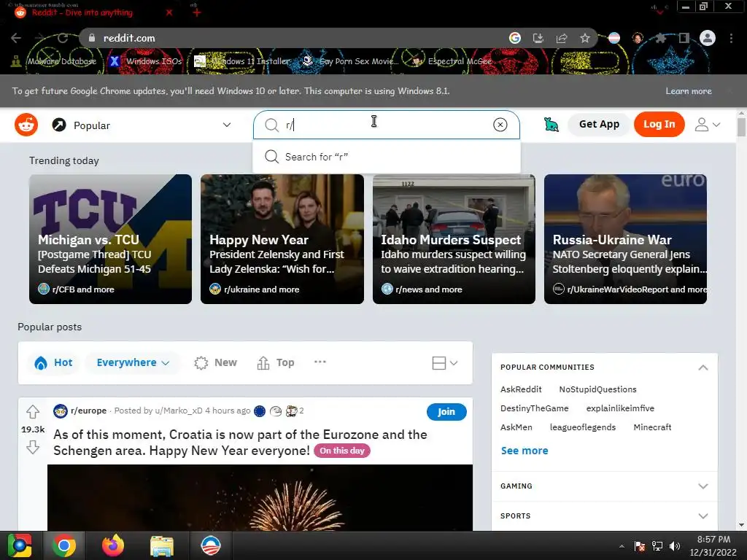Open the u/Marko_xD poster profile
The height and width of the screenshot is (560, 747).
point(179,411)
